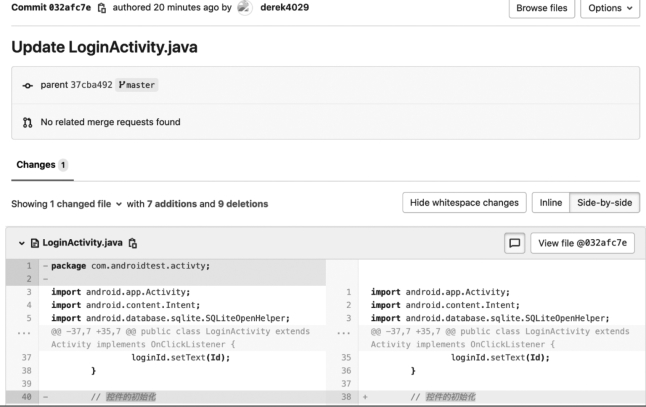Switch diff view to Side-by-side

pyautogui.click(x=604, y=203)
